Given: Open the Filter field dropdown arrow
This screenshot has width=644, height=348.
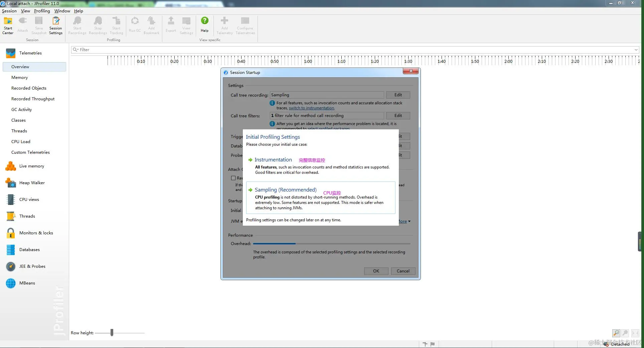Looking at the screenshot, I should tap(636, 49).
